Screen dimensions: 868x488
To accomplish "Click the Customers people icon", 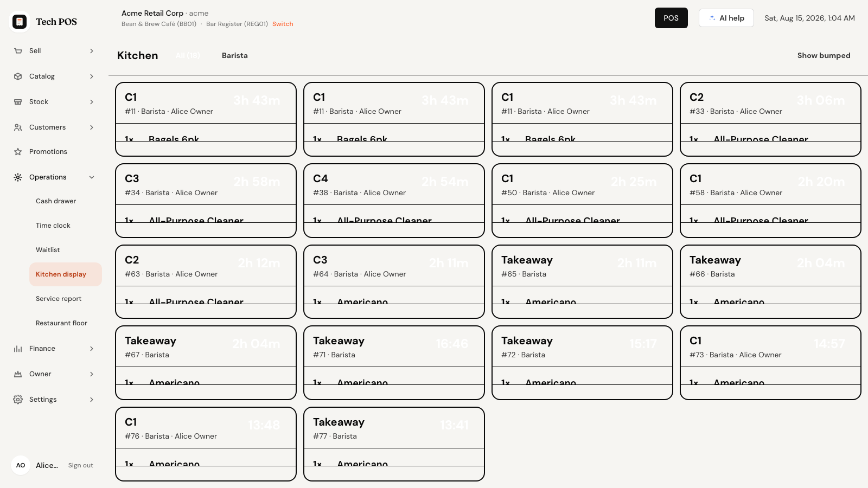I will point(18,127).
